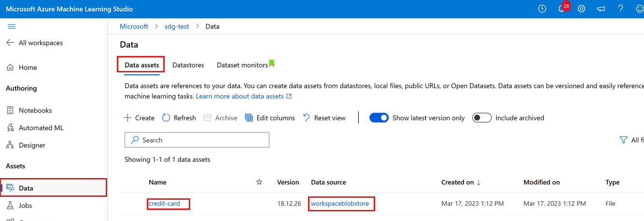644x221 pixels.
Task: Switch to the Datastores tab
Action: pos(188,65)
